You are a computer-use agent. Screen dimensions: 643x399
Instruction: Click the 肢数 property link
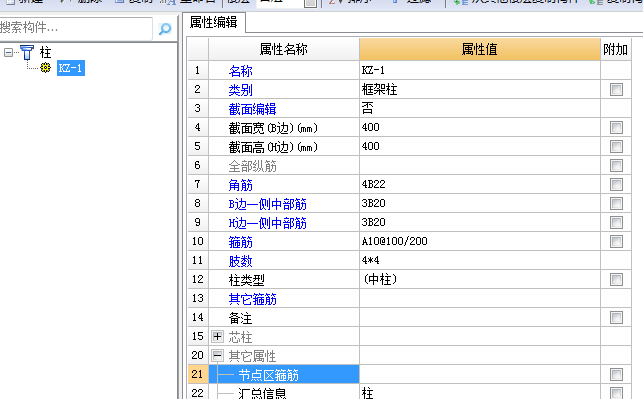tap(241, 261)
